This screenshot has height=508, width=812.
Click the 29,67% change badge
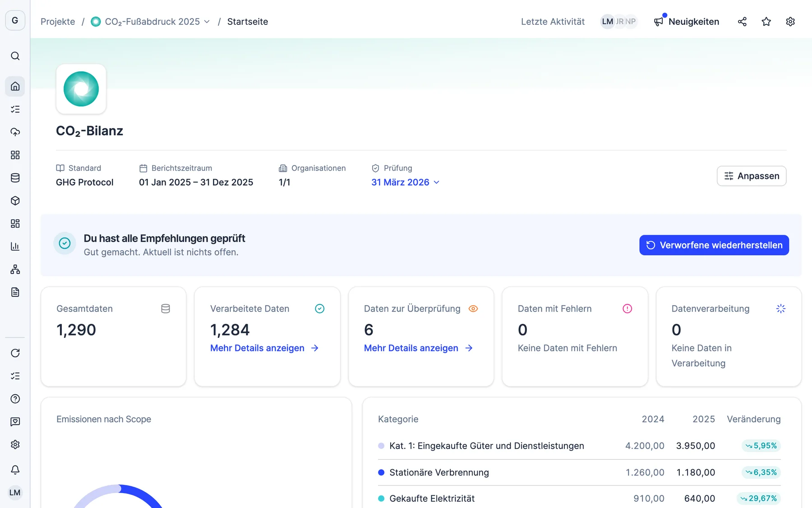[x=758, y=499]
